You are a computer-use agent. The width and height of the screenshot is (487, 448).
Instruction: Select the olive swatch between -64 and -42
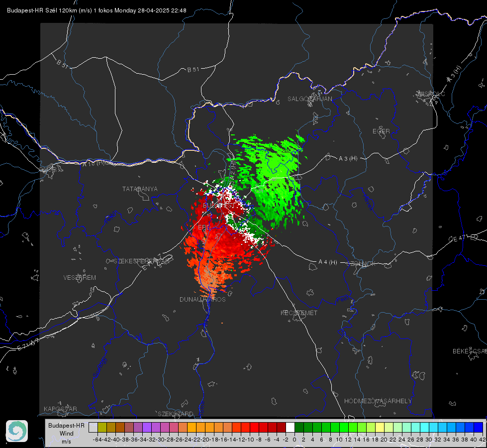pos(102,427)
